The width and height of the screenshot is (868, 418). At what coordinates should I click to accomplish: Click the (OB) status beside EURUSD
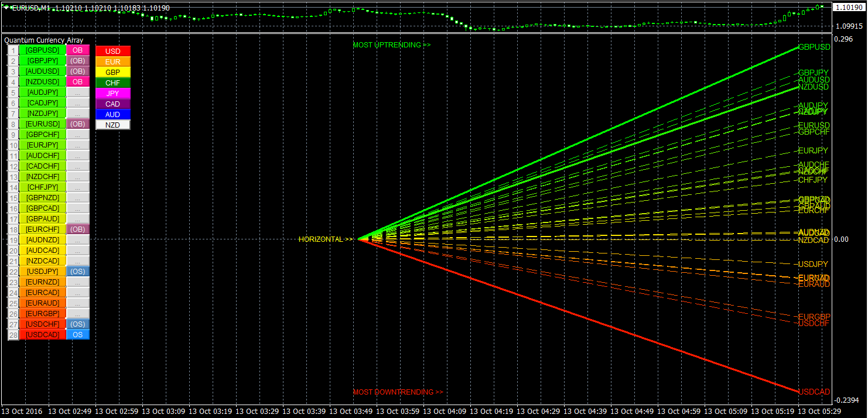point(77,124)
